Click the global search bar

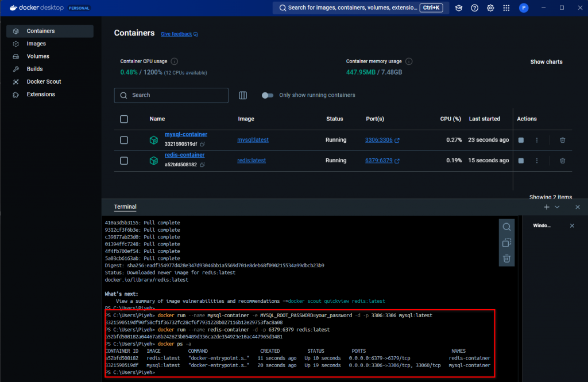coord(361,8)
